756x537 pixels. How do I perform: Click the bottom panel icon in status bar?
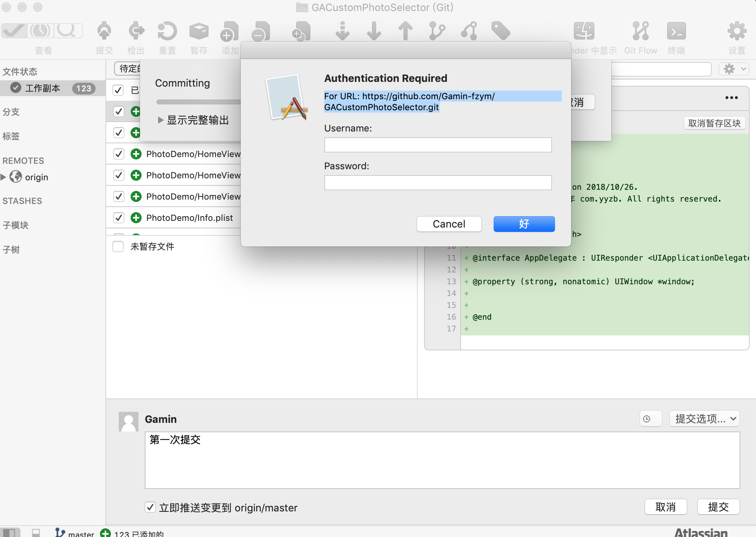(36, 533)
